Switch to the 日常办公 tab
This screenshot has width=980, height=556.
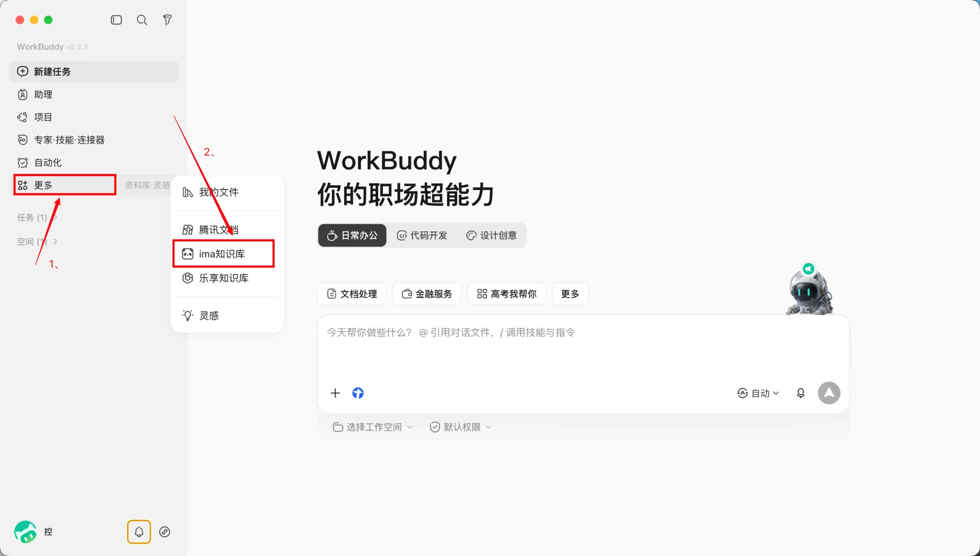pos(352,235)
